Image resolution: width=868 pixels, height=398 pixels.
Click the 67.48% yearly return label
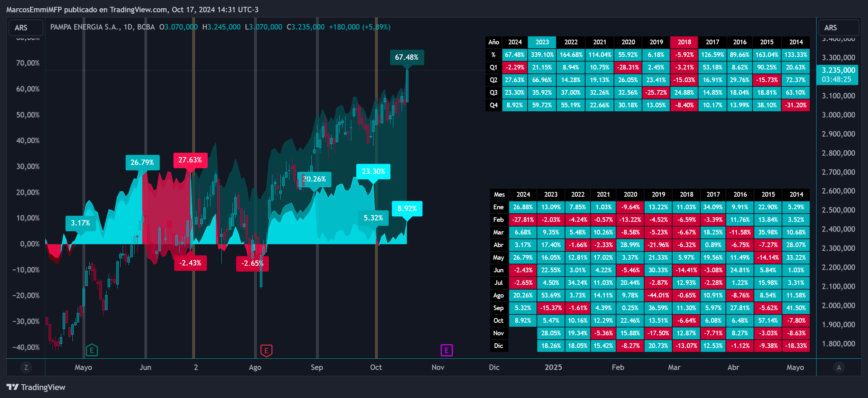tap(407, 57)
